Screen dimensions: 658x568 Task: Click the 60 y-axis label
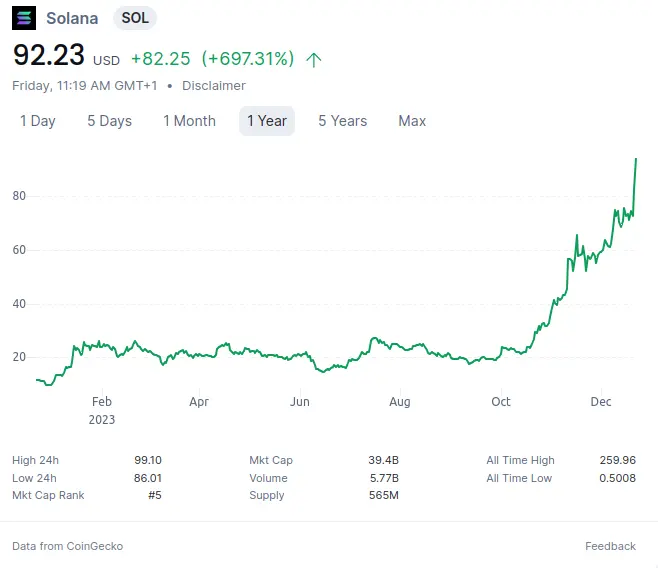(x=19, y=250)
